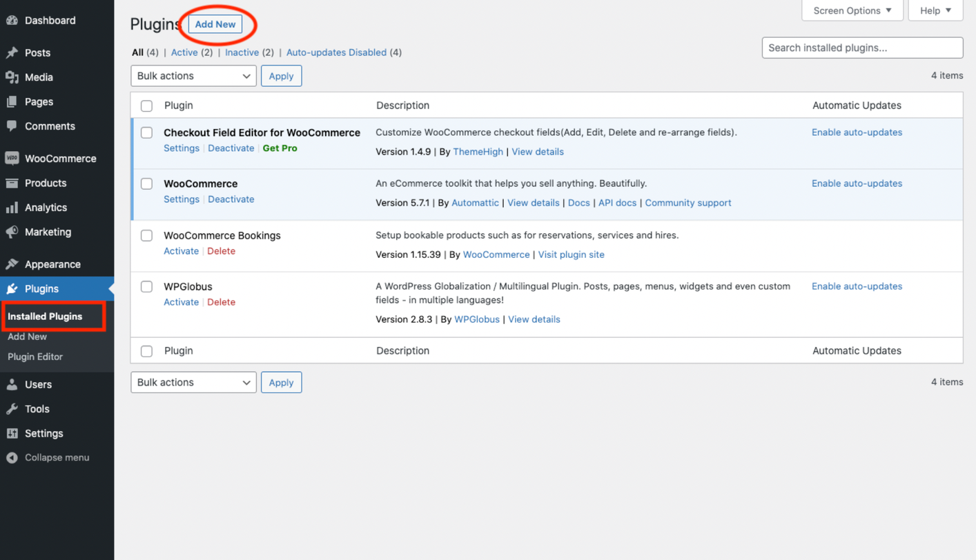
Task: Click the Collapse menu arrow icon
Action: tap(12, 457)
